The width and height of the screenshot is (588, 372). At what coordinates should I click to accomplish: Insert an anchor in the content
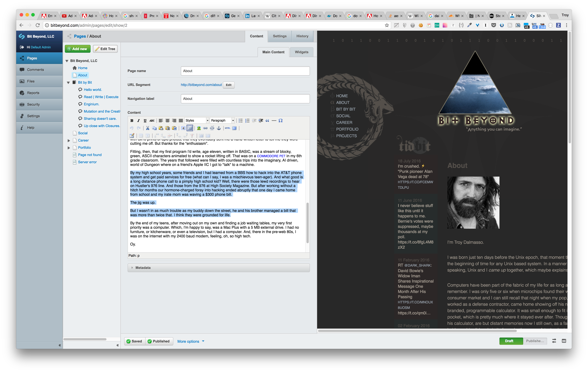point(219,128)
